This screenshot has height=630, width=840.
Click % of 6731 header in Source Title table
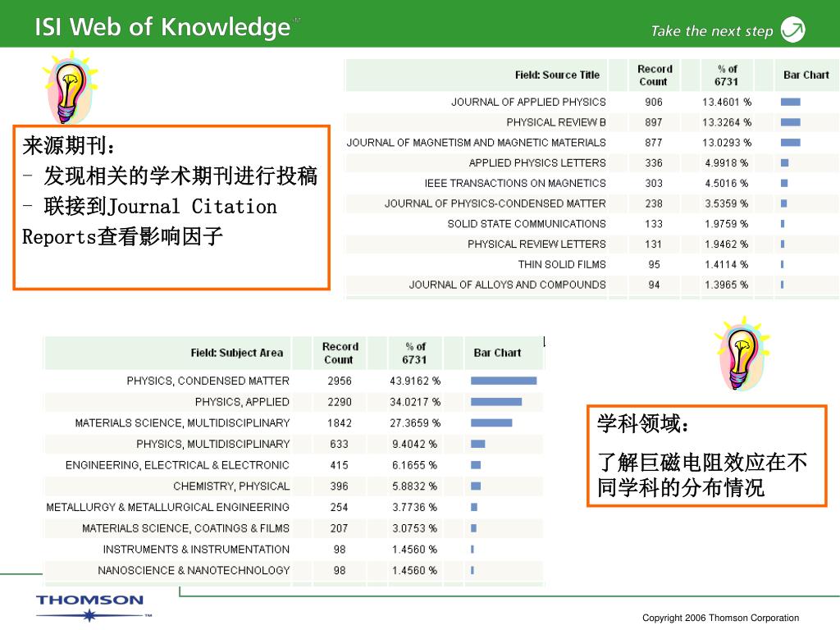(x=727, y=75)
